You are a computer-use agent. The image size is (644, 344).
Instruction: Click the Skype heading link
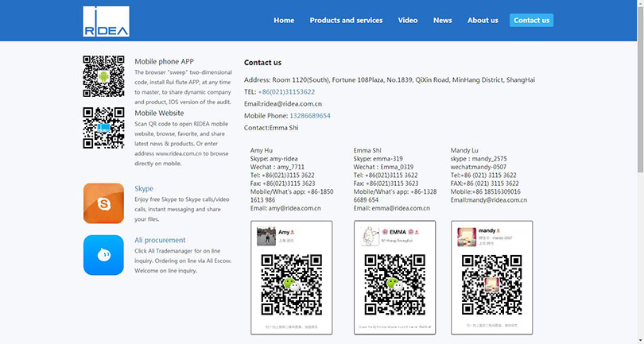pyautogui.click(x=144, y=189)
